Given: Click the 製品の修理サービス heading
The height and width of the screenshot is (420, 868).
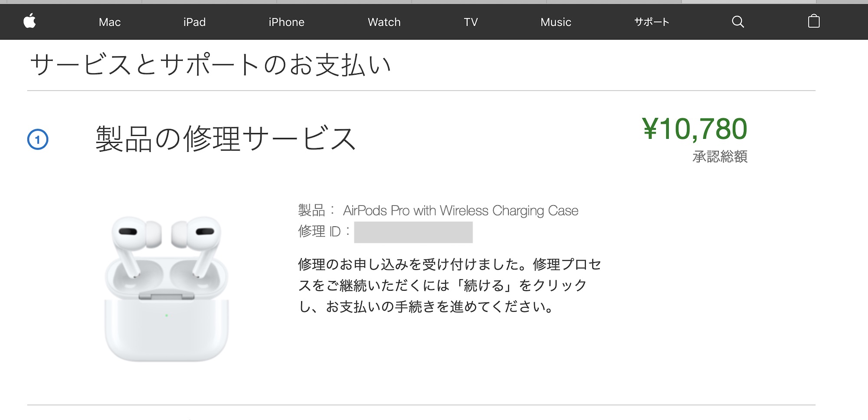Looking at the screenshot, I should coord(226,139).
